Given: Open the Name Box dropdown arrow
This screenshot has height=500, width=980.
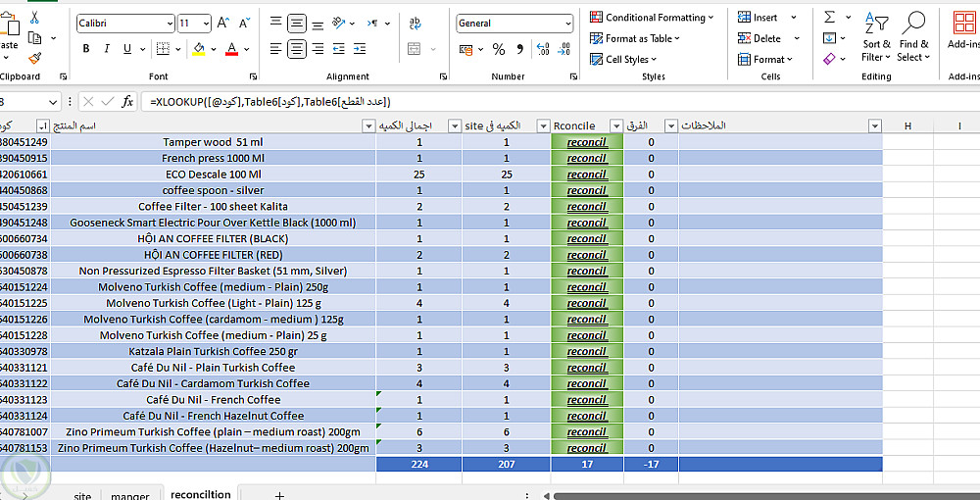Looking at the screenshot, I should [x=53, y=101].
